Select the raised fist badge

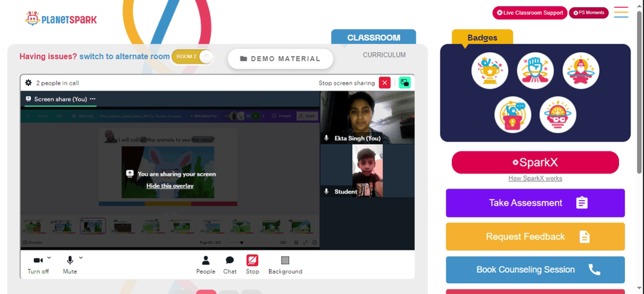coord(535,71)
